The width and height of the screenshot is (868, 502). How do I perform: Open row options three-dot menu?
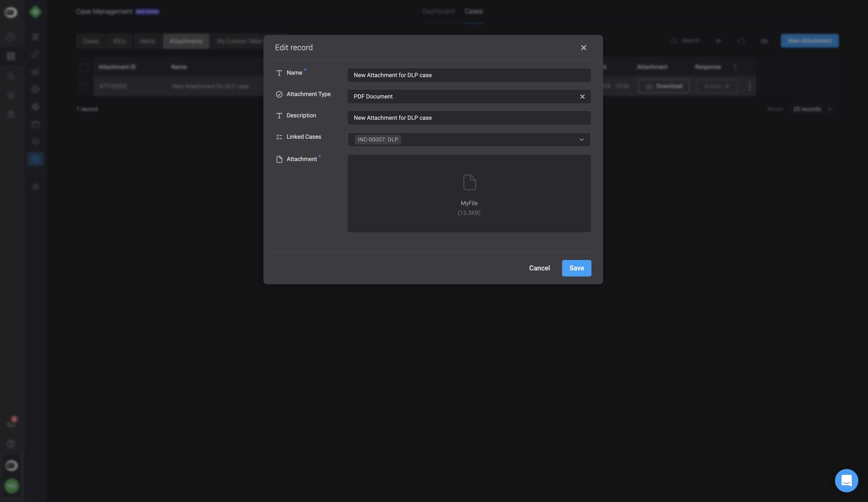(x=750, y=86)
